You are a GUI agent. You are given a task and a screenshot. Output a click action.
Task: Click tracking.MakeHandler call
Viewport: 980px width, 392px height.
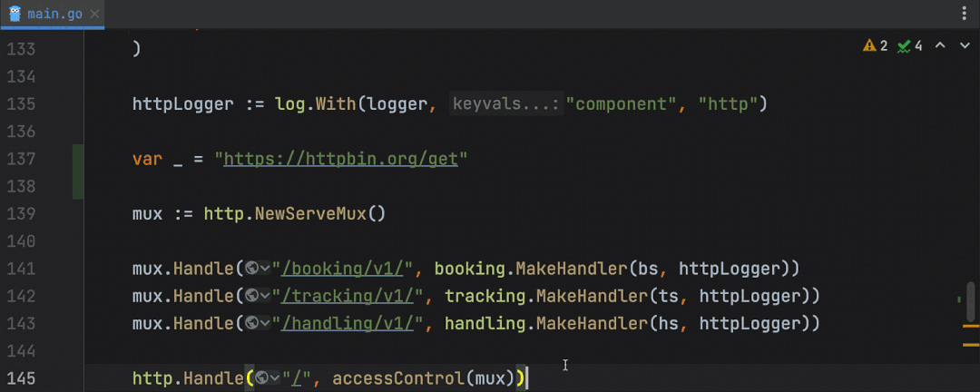tap(545, 297)
